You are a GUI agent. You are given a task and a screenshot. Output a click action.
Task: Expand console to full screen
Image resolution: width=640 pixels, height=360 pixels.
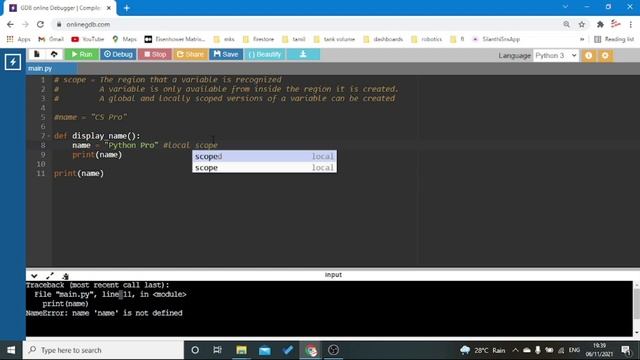click(50, 276)
